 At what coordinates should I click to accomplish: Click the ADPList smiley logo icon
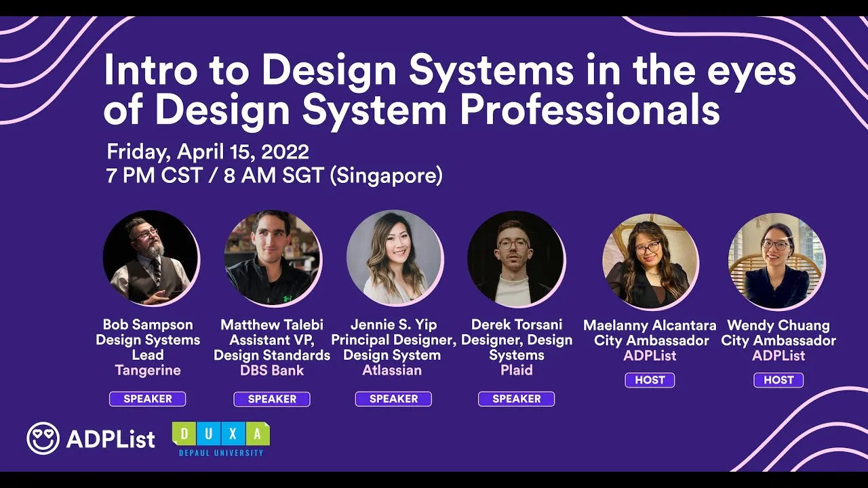coord(43,439)
